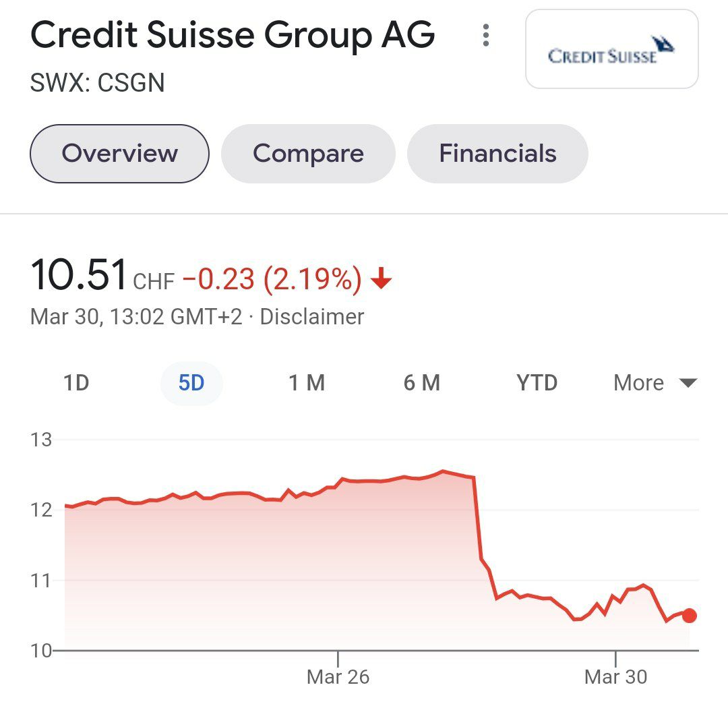Open the three-dot overflow menu

(x=485, y=35)
